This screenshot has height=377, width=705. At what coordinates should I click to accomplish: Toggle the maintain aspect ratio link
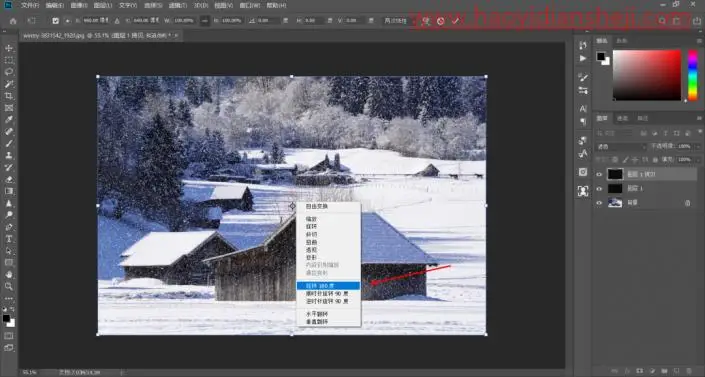(205, 21)
